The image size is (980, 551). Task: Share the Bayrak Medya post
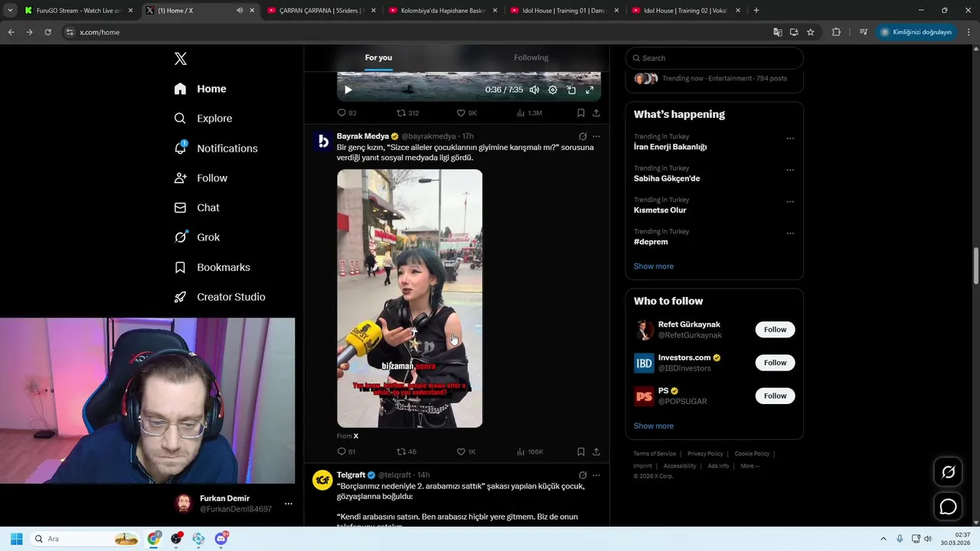click(596, 452)
